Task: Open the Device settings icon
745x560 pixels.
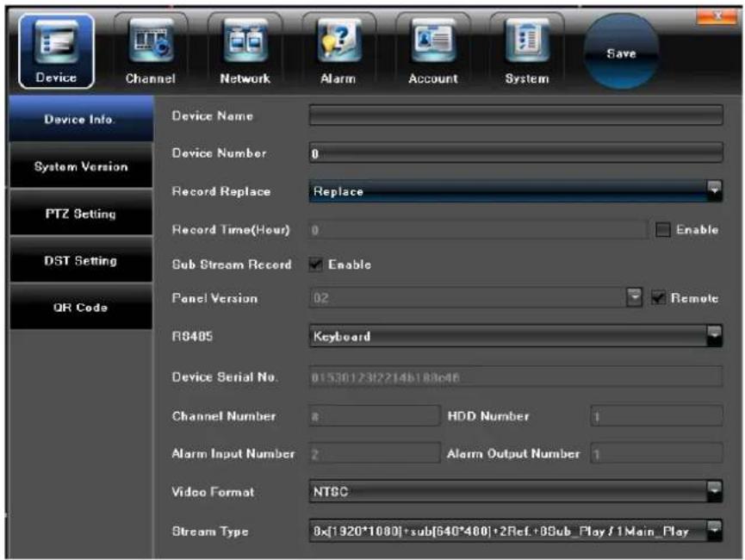Action: 56,52
